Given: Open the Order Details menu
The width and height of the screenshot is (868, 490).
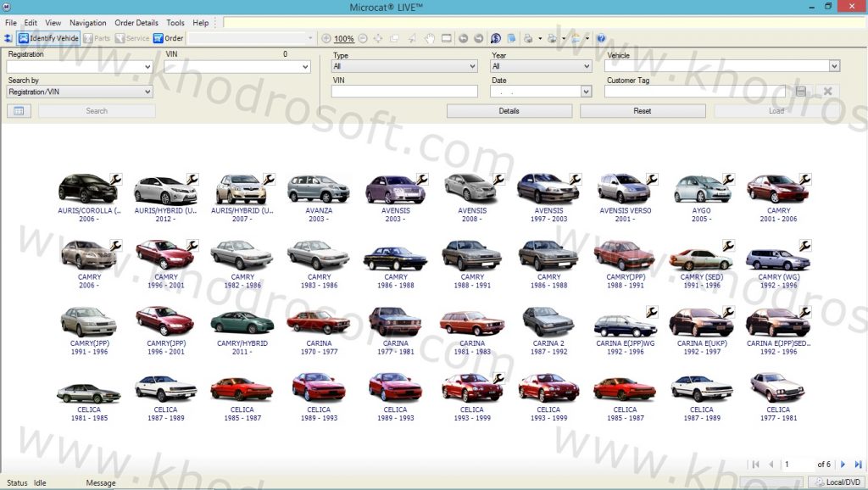Looking at the screenshot, I should tap(136, 23).
